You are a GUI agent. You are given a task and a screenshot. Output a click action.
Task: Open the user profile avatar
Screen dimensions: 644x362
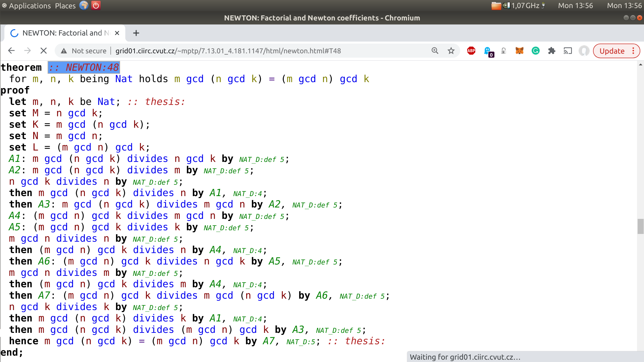point(584,51)
